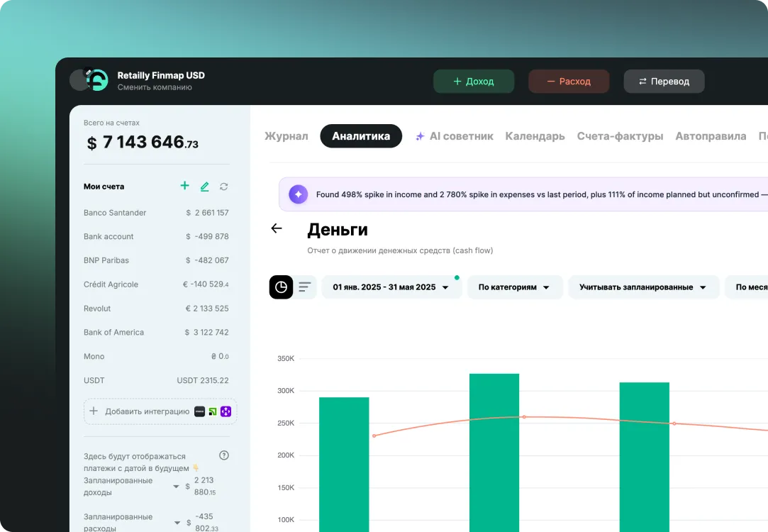Open help question mark for planned payments
768x532 pixels.
(x=224, y=455)
